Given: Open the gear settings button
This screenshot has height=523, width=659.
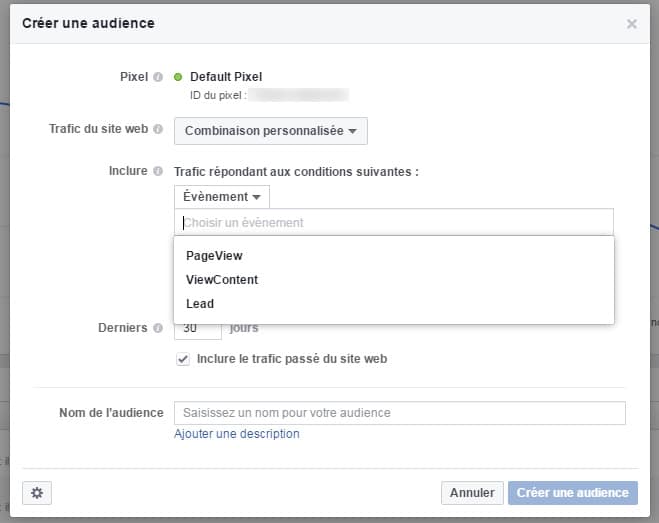Looking at the screenshot, I should pyautogui.click(x=37, y=493).
